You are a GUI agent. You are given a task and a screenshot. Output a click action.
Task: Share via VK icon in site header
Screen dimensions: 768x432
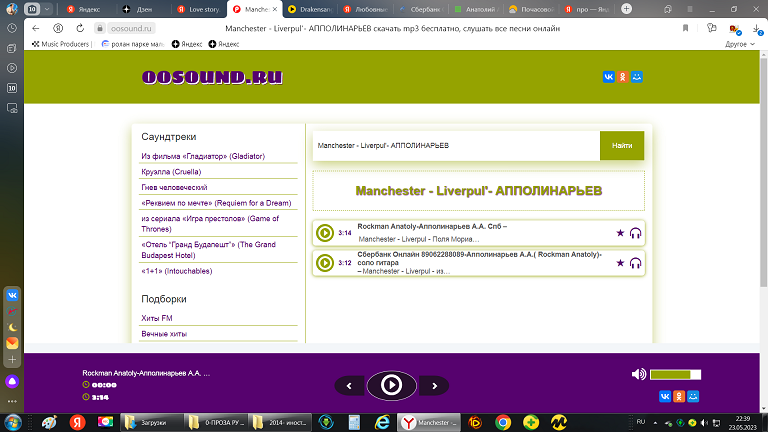click(609, 77)
